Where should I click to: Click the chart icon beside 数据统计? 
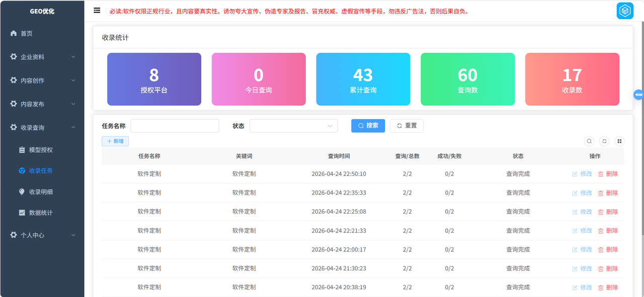click(x=22, y=213)
